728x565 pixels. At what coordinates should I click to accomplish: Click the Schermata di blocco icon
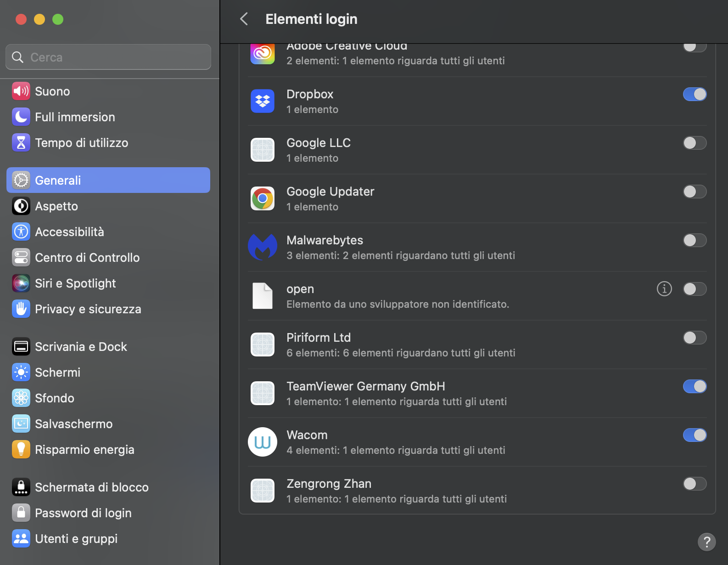[21, 487]
